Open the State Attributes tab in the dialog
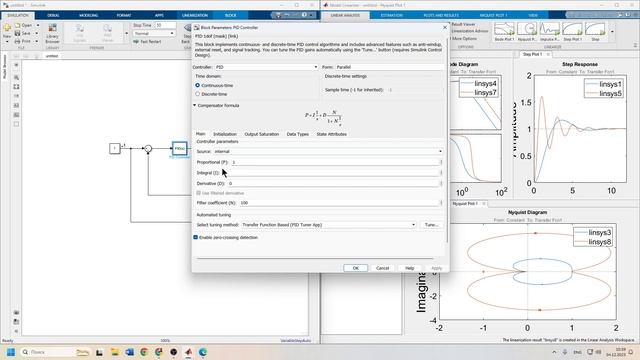The width and height of the screenshot is (640, 360). tap(331, 134)
